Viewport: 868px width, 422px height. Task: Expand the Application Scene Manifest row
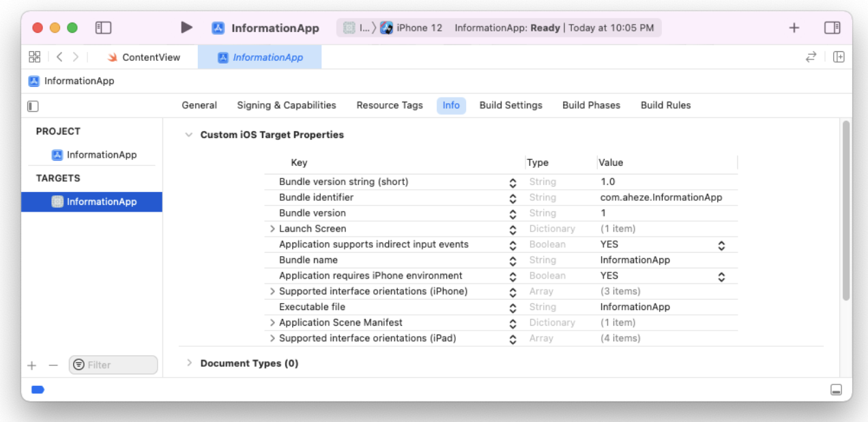pos(273,322)
